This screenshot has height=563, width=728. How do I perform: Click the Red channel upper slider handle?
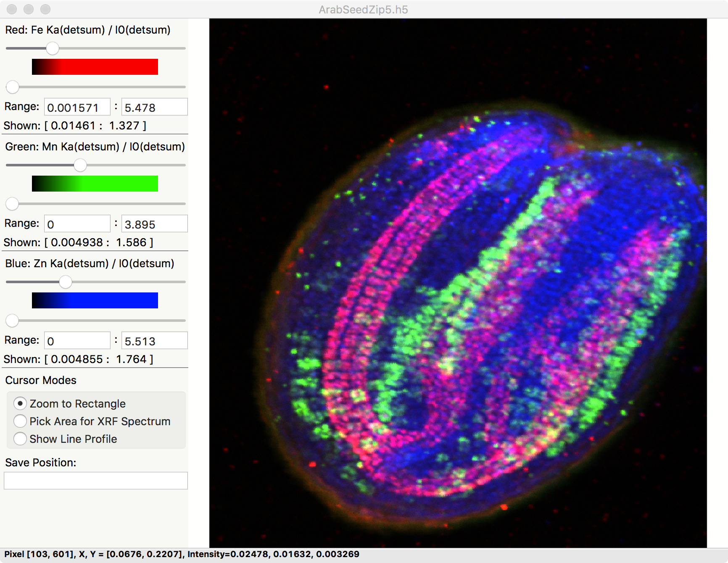[x=53, y=48]
